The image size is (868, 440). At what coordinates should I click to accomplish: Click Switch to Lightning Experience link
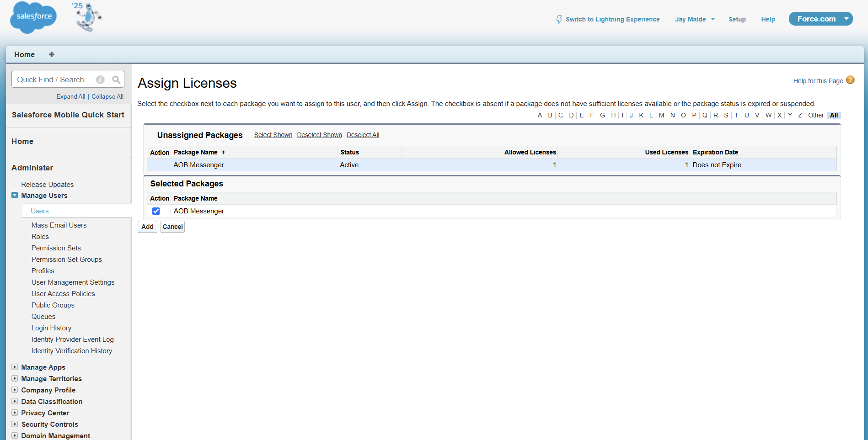point(612,19)
